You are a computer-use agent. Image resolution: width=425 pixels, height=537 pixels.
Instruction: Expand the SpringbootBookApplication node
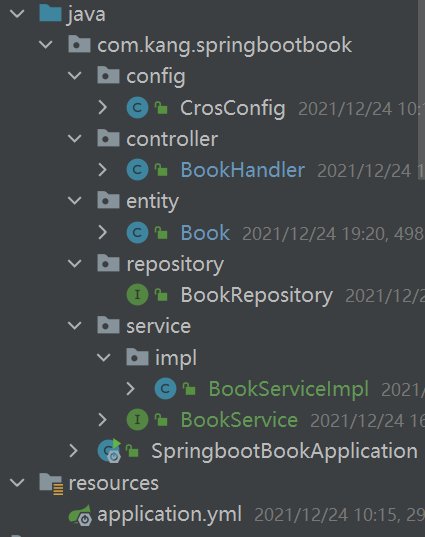pos(74,451)
